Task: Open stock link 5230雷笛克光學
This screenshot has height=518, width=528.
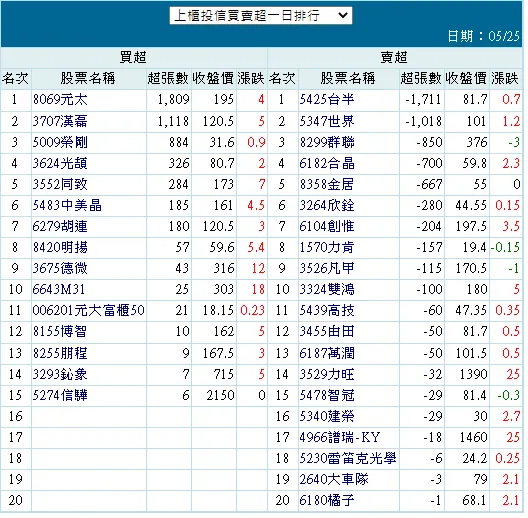Action: pos(348,458)
